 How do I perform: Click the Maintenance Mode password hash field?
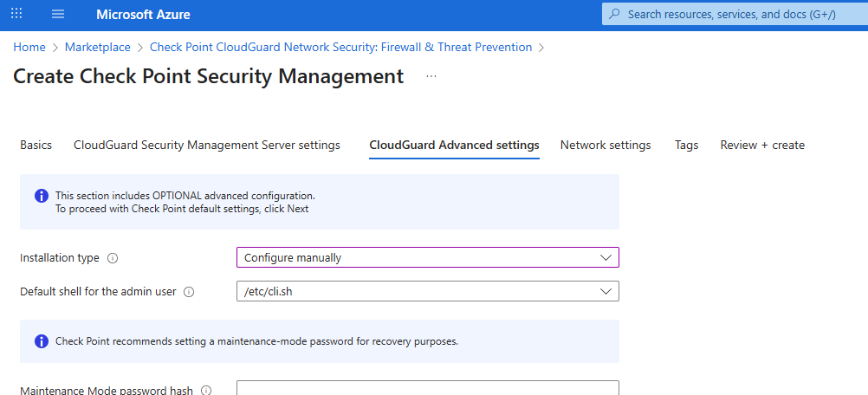pos(427,388)
